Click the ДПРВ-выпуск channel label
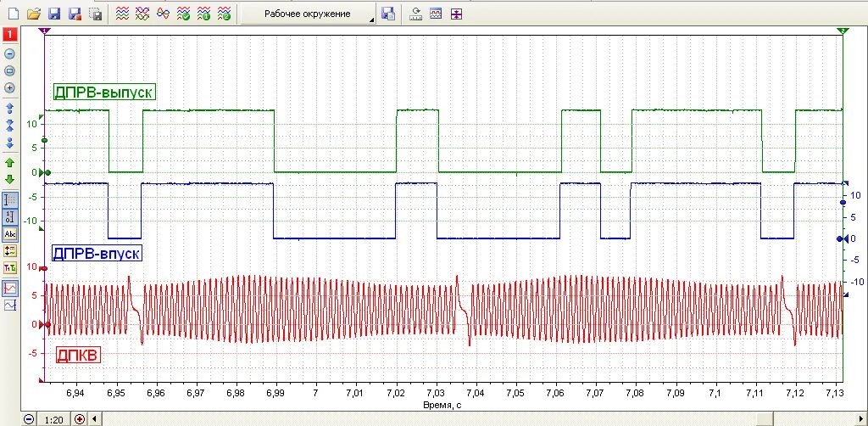868x426 pixels. click(x=104, y=92)
